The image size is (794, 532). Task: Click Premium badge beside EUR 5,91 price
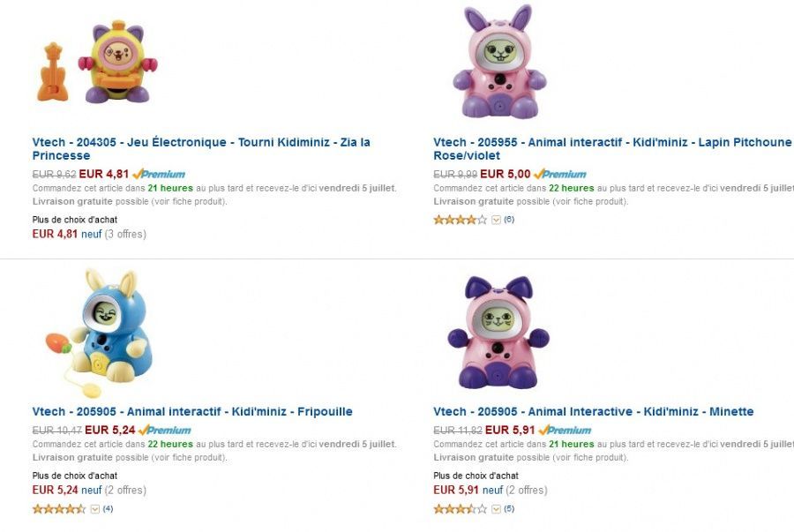click(565, 431)
